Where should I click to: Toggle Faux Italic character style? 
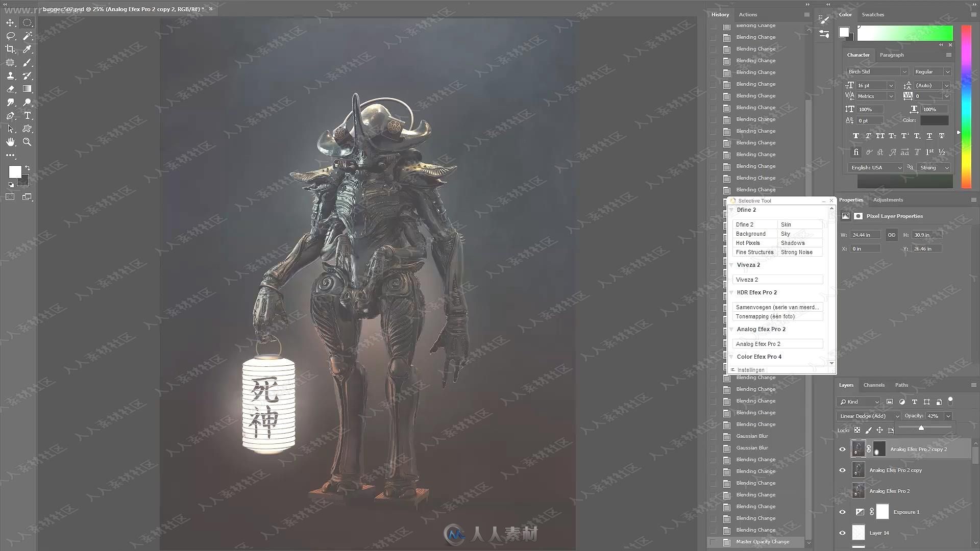868,136
